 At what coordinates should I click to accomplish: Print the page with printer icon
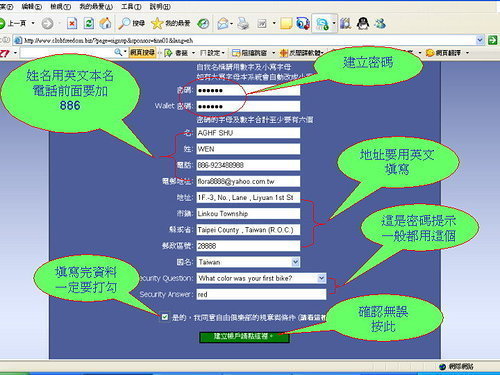tap(243, 23)
